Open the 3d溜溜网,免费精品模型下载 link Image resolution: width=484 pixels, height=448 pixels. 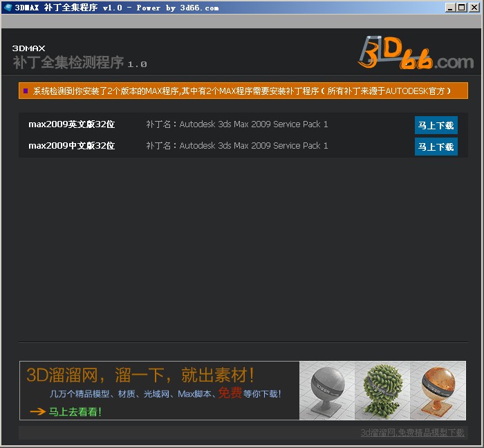[x=412, y=433]
